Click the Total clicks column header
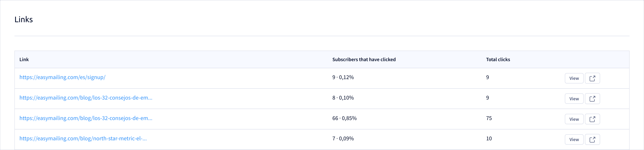Screen dimensions: 644x150 coord(498,59)
